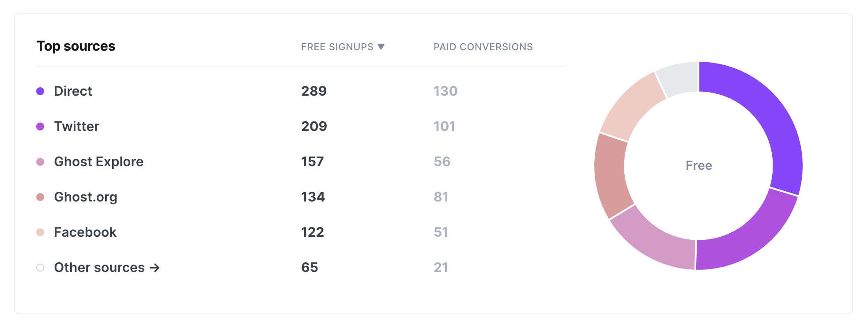
Task: Click the pink dot beside Ghost Explore
Action: 40,162
